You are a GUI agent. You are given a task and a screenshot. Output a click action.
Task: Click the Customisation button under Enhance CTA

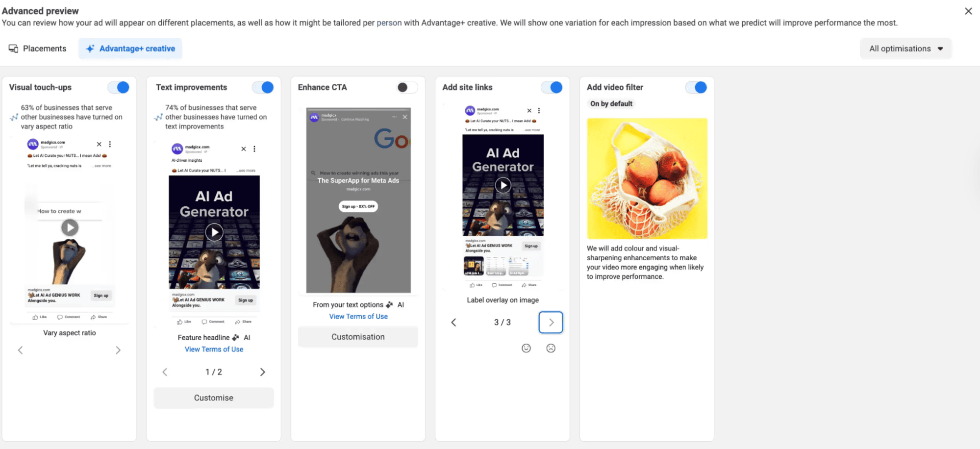point(358,337)
